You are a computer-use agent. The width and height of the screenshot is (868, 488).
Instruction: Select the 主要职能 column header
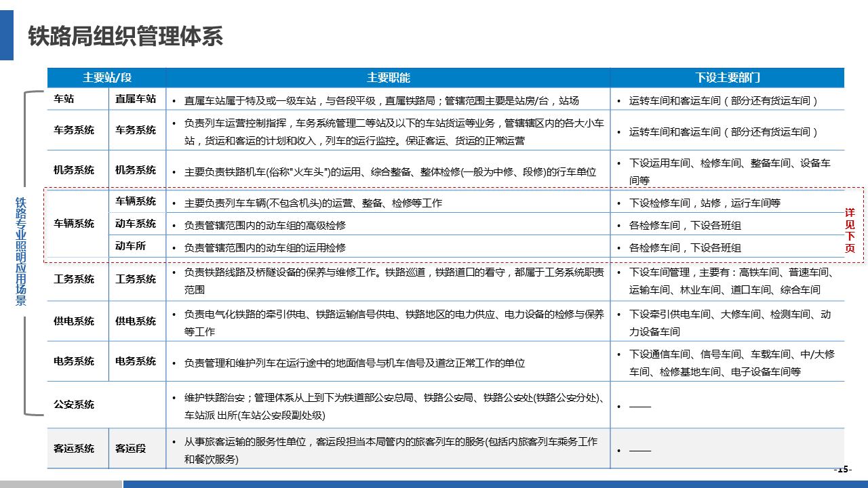(388, 78)
